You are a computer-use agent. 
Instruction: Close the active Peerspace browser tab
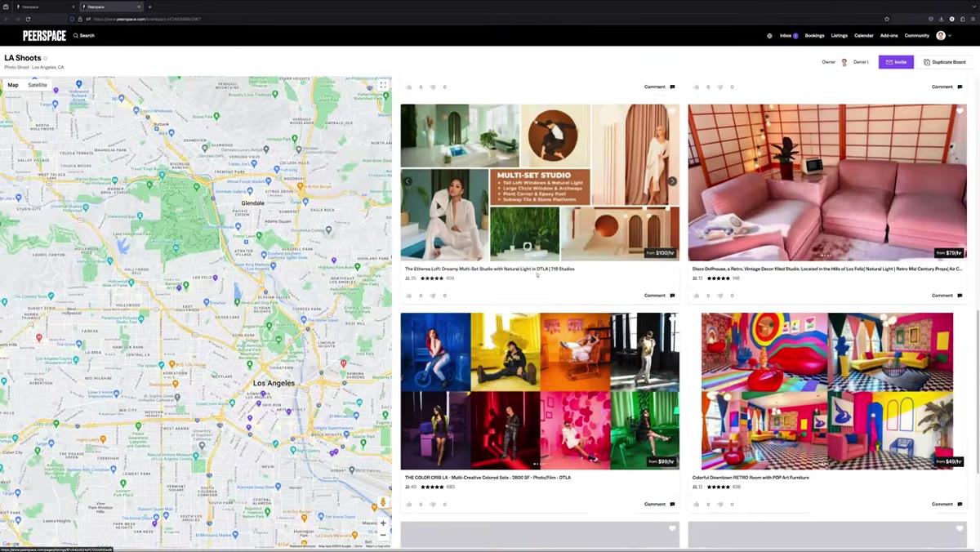139,7
